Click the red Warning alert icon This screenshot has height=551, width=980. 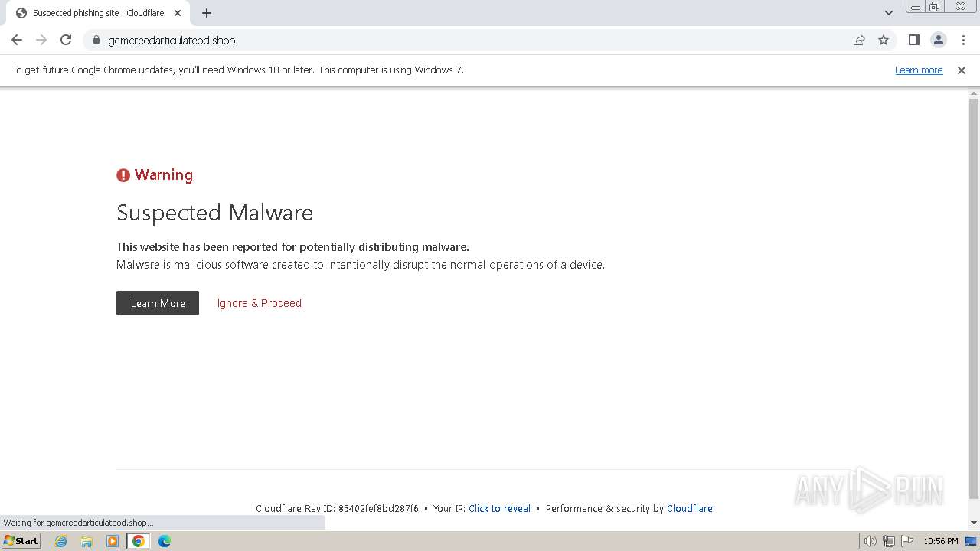pyautogui.click(x=123, y=175)
